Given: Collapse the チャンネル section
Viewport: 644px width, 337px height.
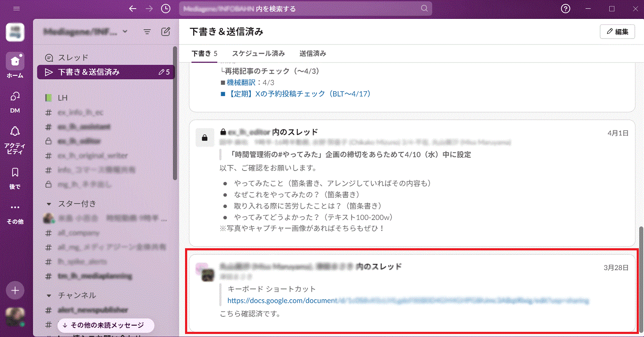Looking at the screenshot, I should point(49,295).
